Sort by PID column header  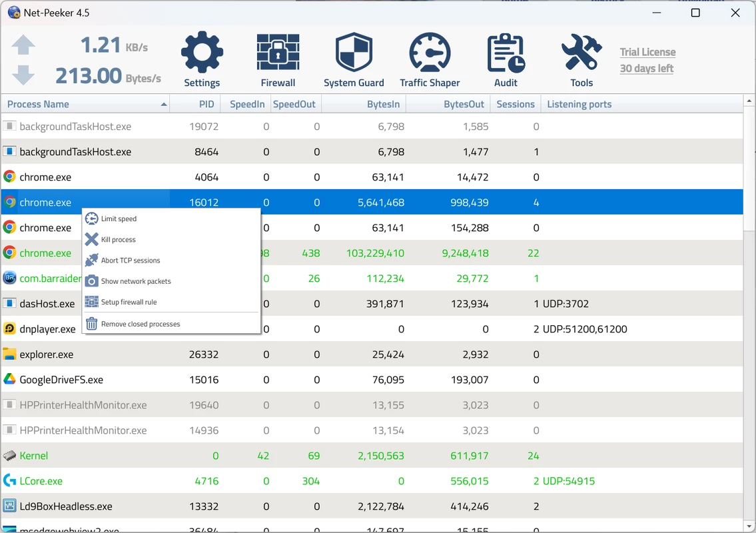tap(195, 104)
